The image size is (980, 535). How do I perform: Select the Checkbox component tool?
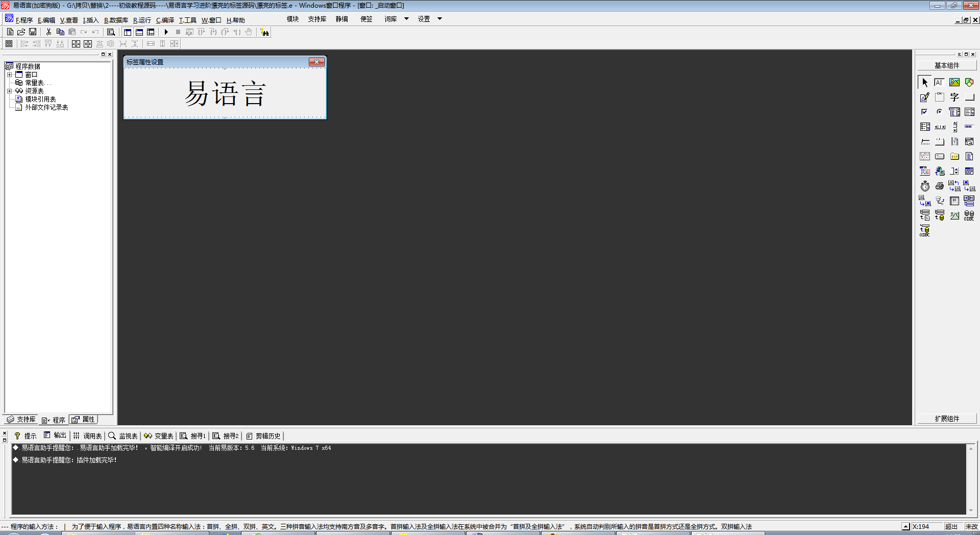click(x=925, y=112)
